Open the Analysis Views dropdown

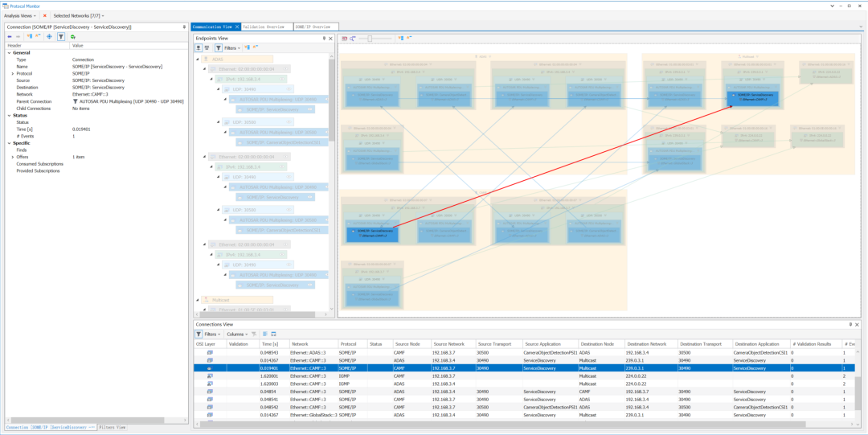coord(20,16)
